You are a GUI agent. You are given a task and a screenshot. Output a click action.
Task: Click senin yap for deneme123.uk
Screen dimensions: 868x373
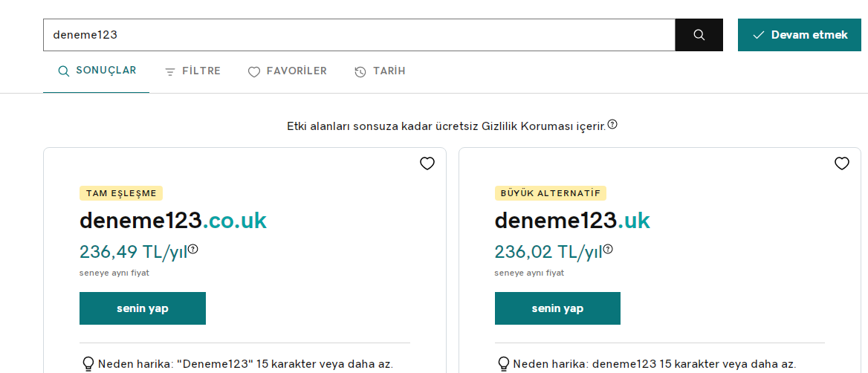557,308
